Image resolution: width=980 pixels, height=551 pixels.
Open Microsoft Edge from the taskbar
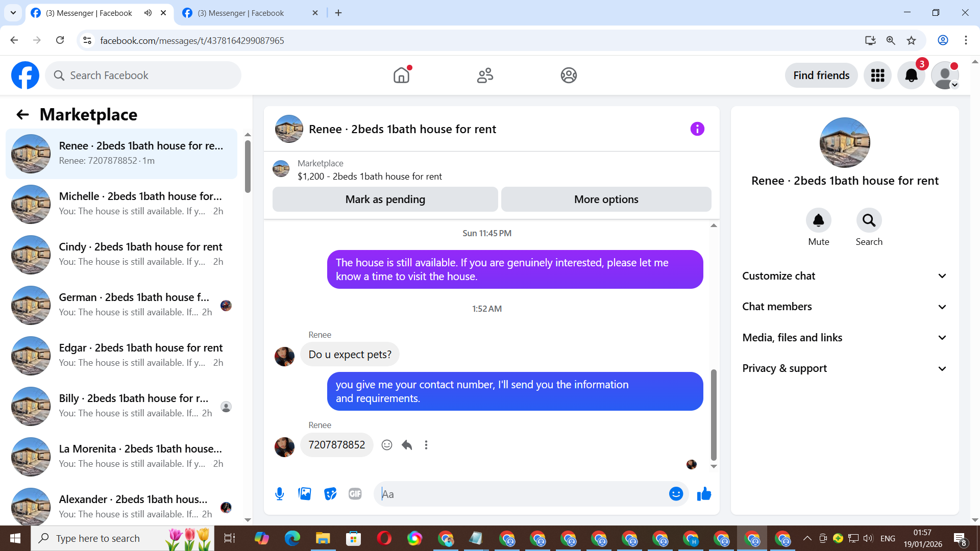pyautogui.click(x=292, y=538)
